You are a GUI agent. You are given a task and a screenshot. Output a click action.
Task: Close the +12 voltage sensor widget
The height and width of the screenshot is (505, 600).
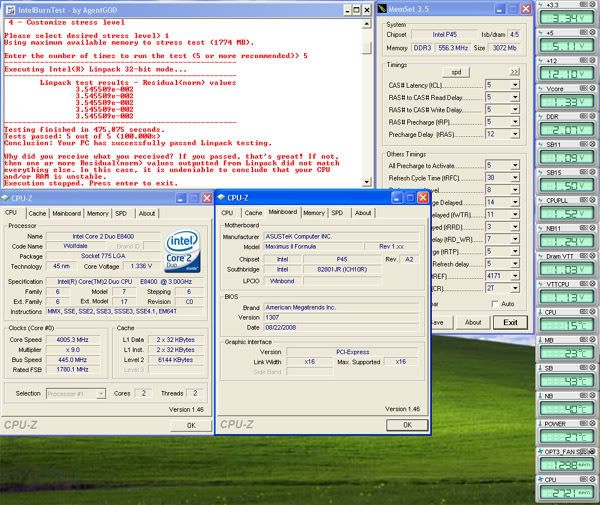(592, 60)
